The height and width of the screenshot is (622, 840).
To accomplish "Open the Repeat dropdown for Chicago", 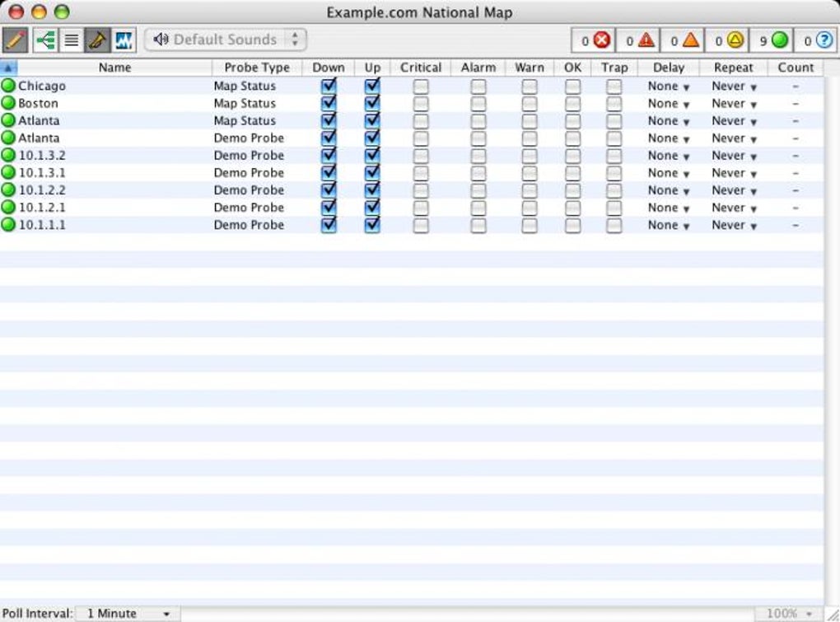I will click(x=734, y=87).
